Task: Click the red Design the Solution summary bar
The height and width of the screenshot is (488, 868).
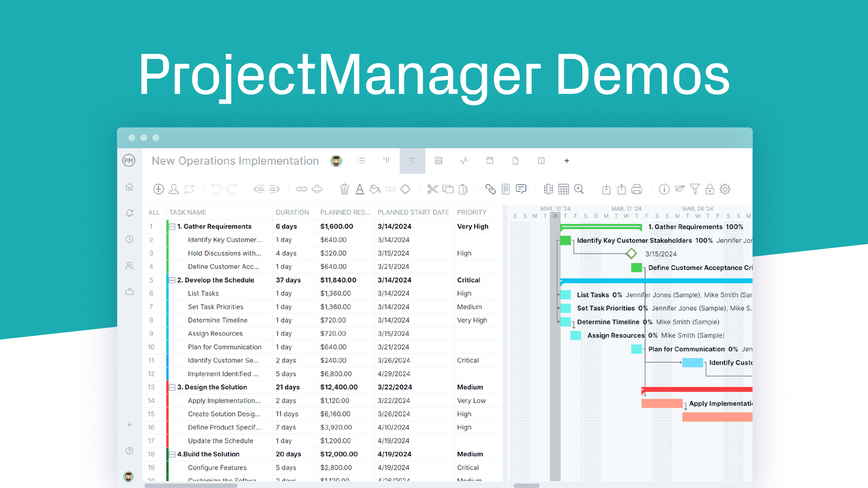Action: click(x=697, y=389)
